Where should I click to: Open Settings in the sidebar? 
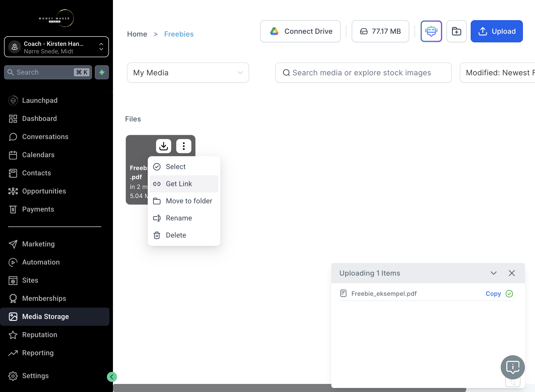point(55,376)
